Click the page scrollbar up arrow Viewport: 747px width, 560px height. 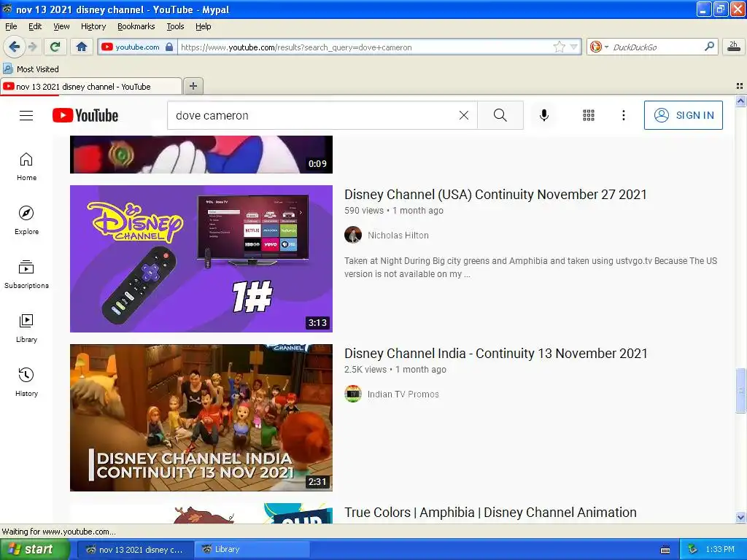pyautogui.click(x=740, y=101)
